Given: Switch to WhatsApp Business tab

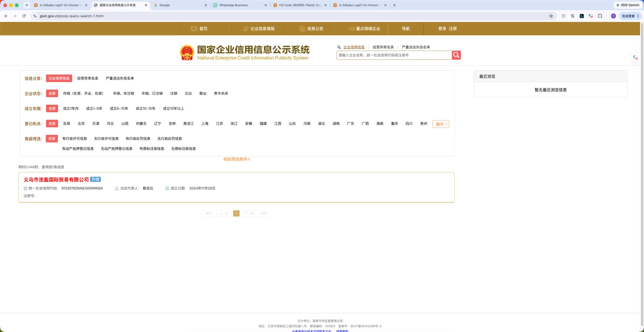Looking at the screenshot, I should click(x=239, y=5).
